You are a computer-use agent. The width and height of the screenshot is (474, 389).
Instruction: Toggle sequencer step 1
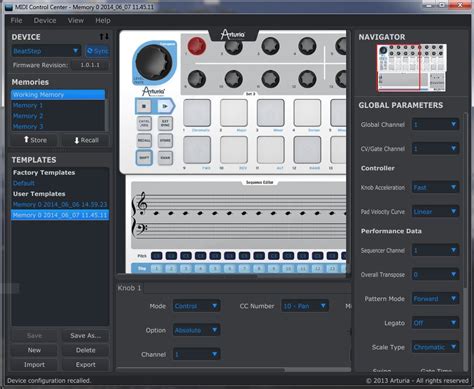157,268
